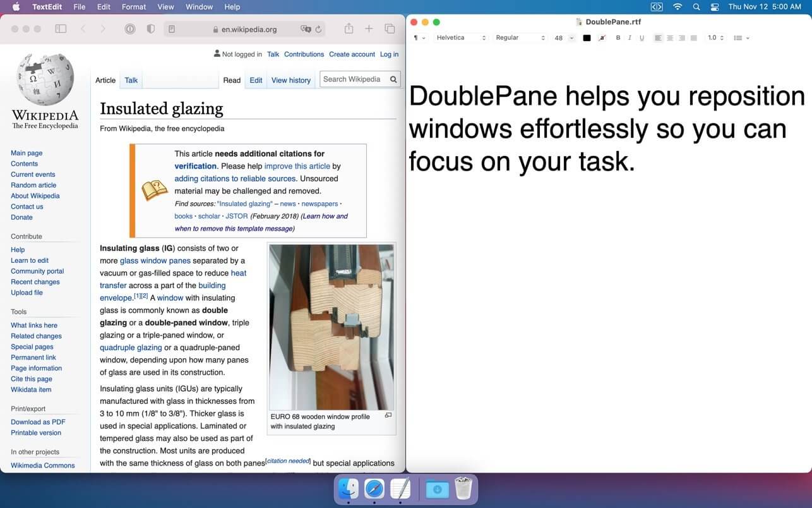This screenshot has height=508, width=812.
Task: Open Random article in sidebar
Action: [33, 185]
